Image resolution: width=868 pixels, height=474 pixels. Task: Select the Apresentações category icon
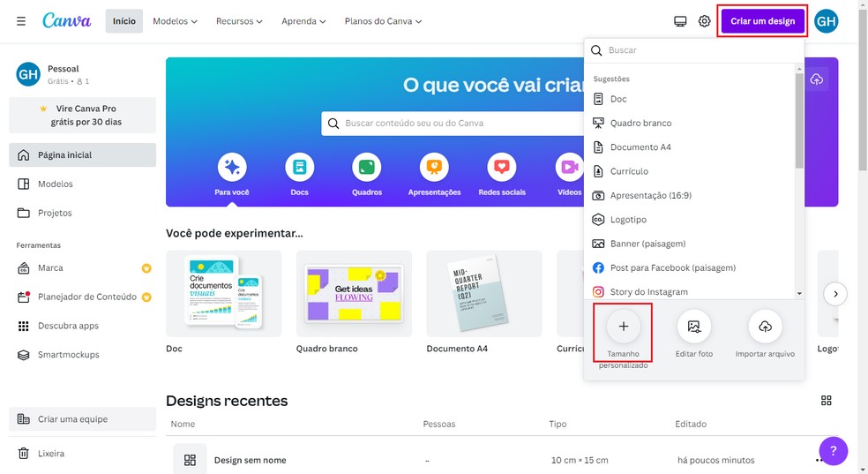coord(434,167)
